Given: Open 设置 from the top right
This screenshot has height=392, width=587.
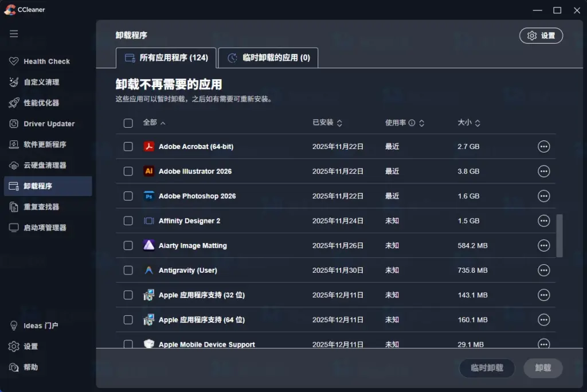Looking at the screenshot, I should [541, 35].
